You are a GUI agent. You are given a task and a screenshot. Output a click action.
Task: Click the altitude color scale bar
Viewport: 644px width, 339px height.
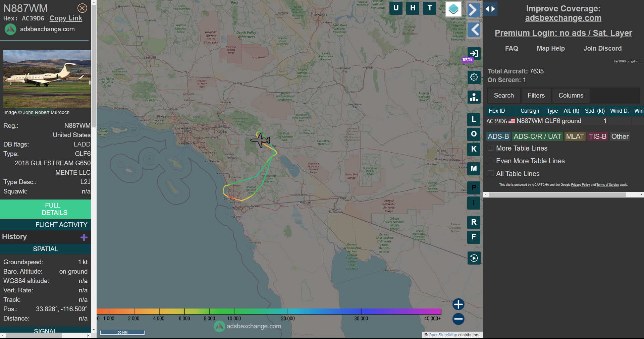point(269,312)
